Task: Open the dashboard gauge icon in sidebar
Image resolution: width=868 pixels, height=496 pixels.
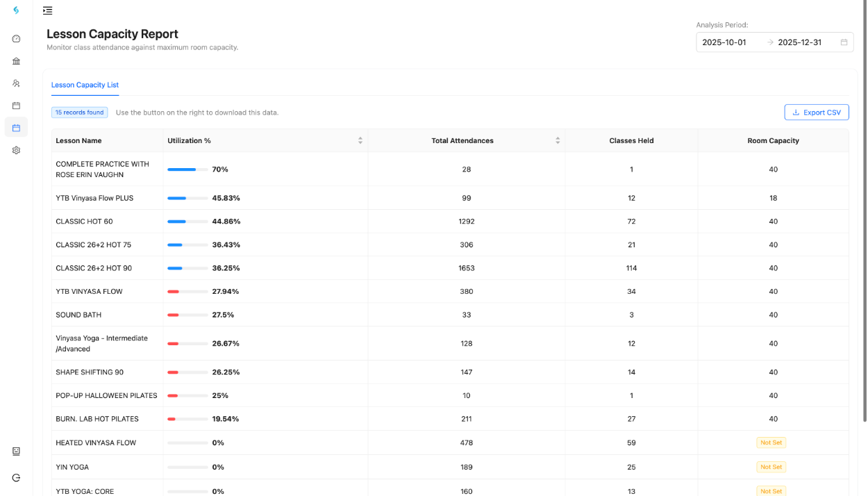Action: pos(16,39)
